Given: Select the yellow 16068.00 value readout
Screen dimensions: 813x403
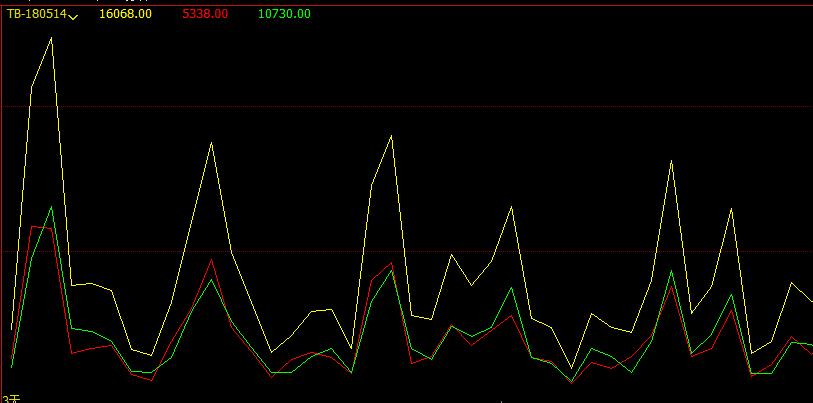Looking at the screenshot, I should (126, 14).
